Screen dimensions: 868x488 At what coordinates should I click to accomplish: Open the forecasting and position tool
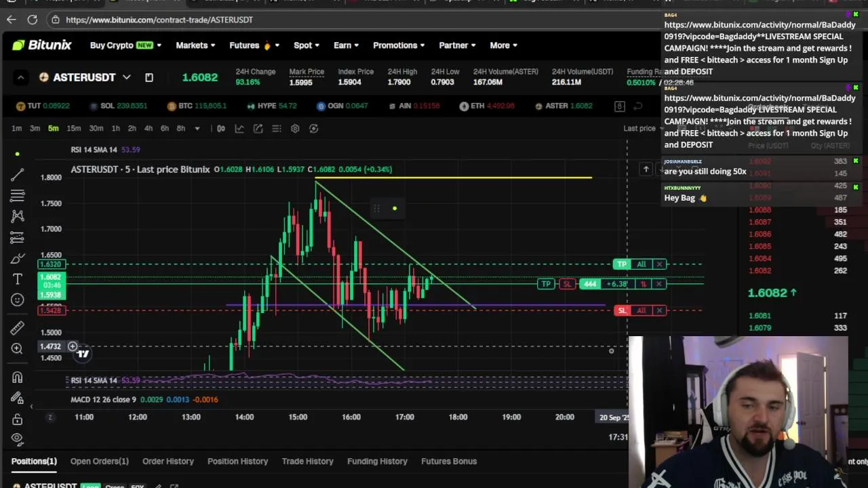tap(18, 237)
